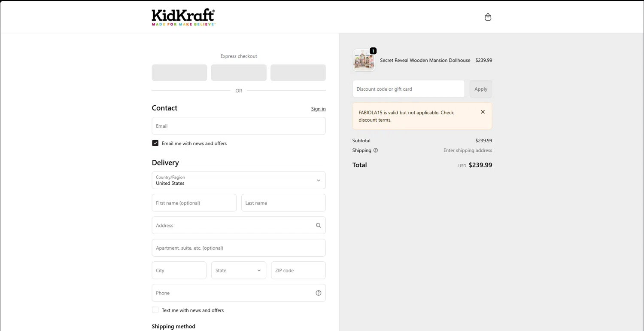The height and width of the screenshot is (331, 644).
Task: Dismiss the FABIOLA15 discount error message
Action: pyautogui.click(x=483, y=112)
